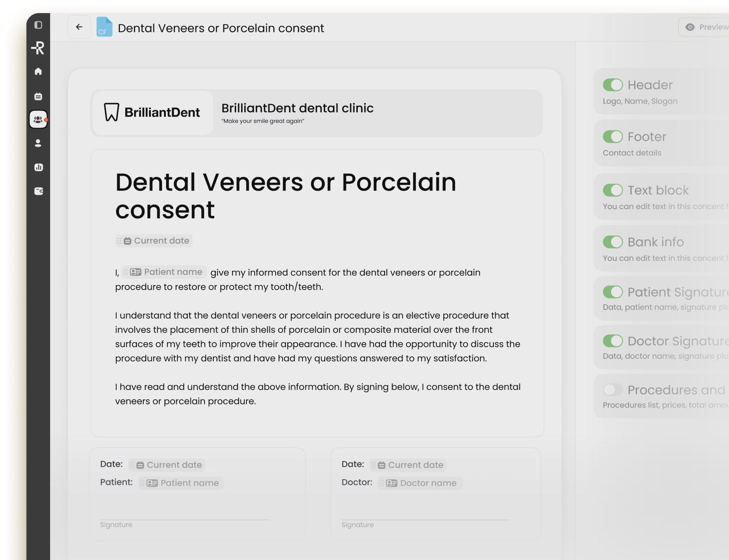Viewport: 729px width, 560px height.
Task: Click the R logo in sidebar
Action: (x=38, y=48)
